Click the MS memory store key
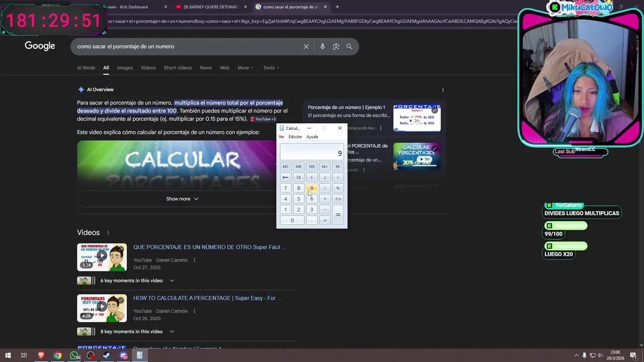This screenshot has height=362, width=644. pos(311,166)
